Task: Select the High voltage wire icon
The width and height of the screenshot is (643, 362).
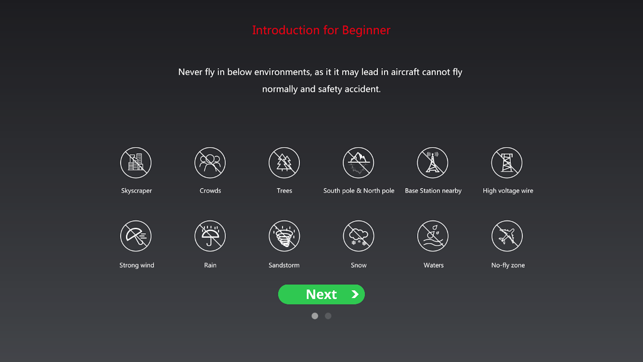Action: coord(507,163)
